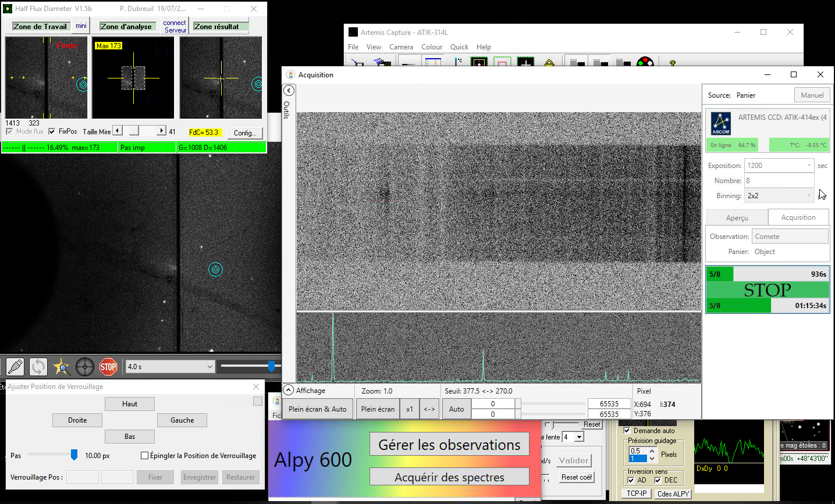Click the guiding crosshair target icon
The width and height of the screenshot is (835, 504).
pos(85,367)
